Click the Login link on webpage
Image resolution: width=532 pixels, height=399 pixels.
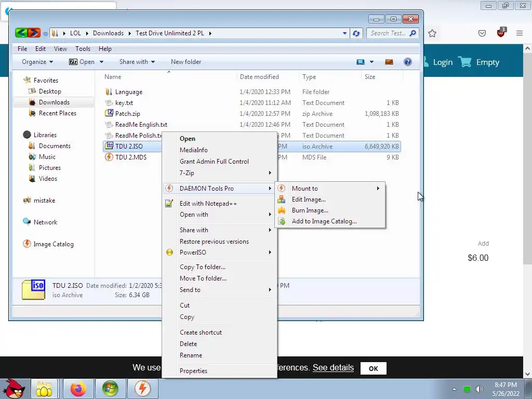(x=443, y=62)
